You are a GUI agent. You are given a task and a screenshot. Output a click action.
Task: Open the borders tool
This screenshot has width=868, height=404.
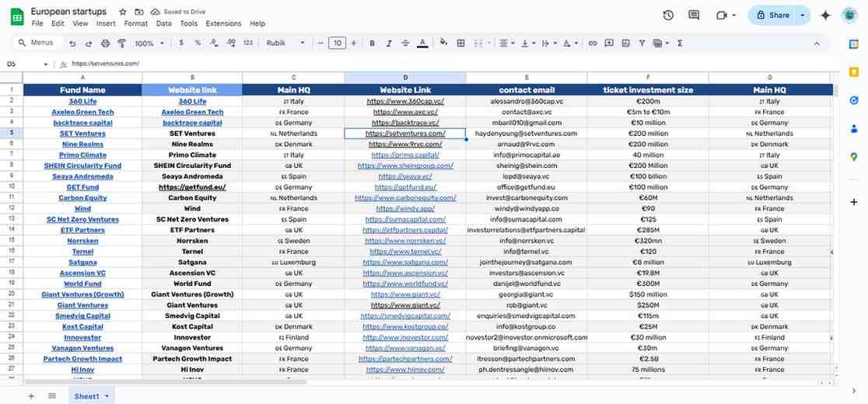[x=460, y=43]
